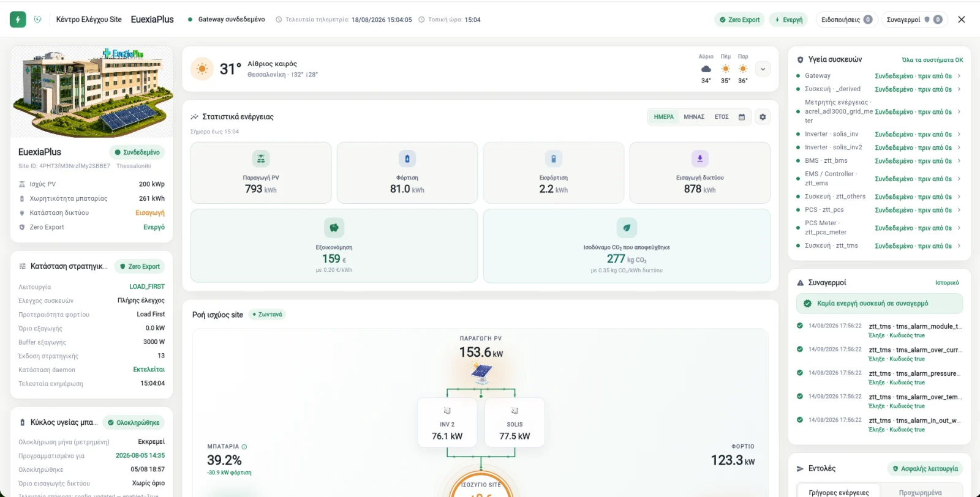Expand the PCS ztt_pcs row chevron
This screenshot has height=497, width=980.
pyautogui.click(x=959, y=210)
